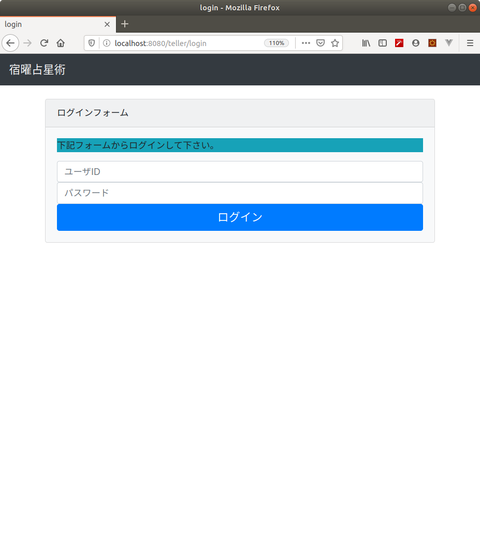Open the red extension icon in toolbar
Image resolution: width=480 pixels, height=545 pixels.
coord(399,43)
